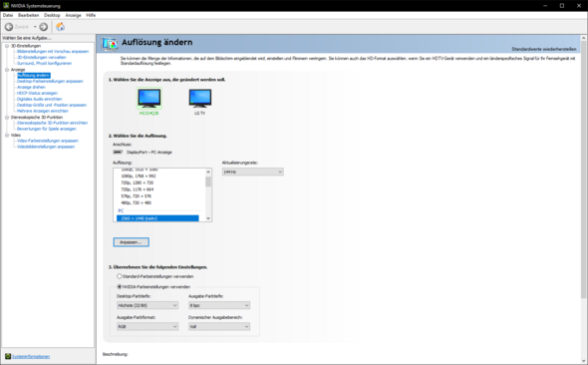The height and width of the screenshot is (365, 588).
Task: Open Anzeige drehen
Action: click(31, 87)
